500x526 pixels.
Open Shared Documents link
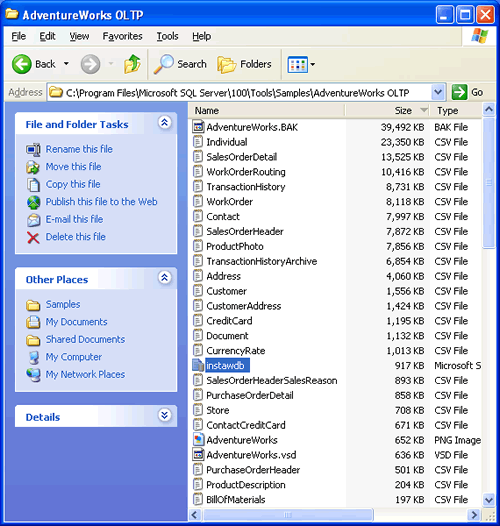tap(85, 339)
